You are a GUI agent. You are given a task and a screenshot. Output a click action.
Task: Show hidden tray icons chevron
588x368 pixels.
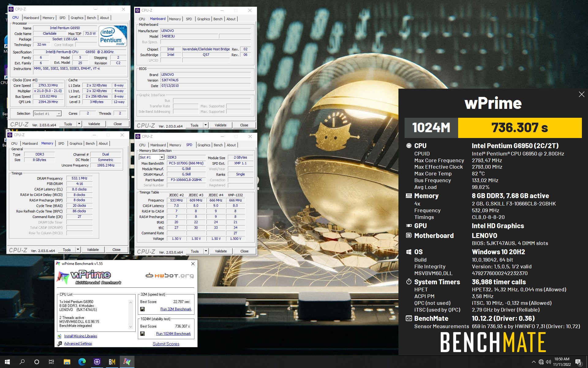tap(534, 362)
